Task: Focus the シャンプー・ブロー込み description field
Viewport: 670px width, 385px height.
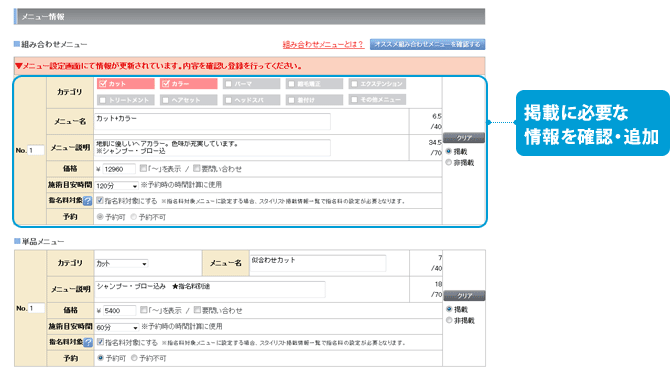Action: point(210,289)
